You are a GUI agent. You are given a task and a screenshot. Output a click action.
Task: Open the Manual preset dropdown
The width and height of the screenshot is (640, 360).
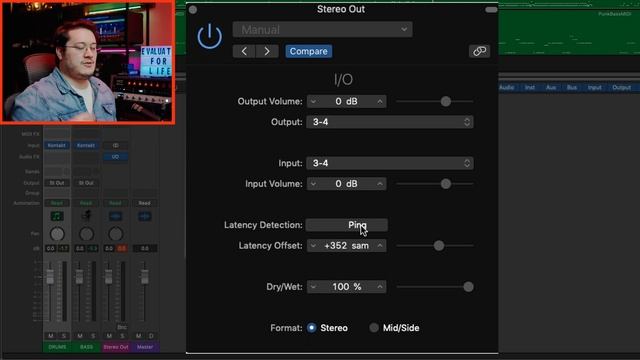tap(322, 29)
